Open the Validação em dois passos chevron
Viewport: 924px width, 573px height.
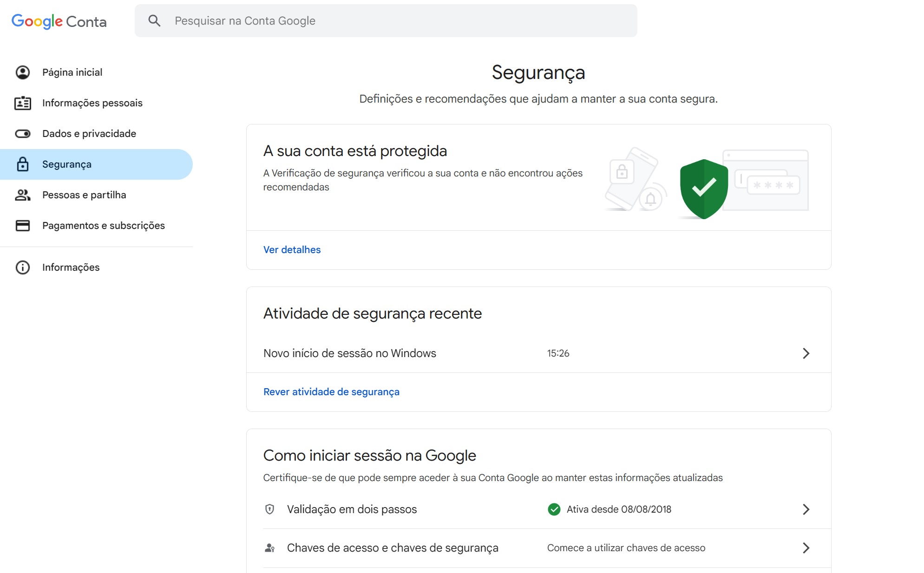[x=806, y=509]
